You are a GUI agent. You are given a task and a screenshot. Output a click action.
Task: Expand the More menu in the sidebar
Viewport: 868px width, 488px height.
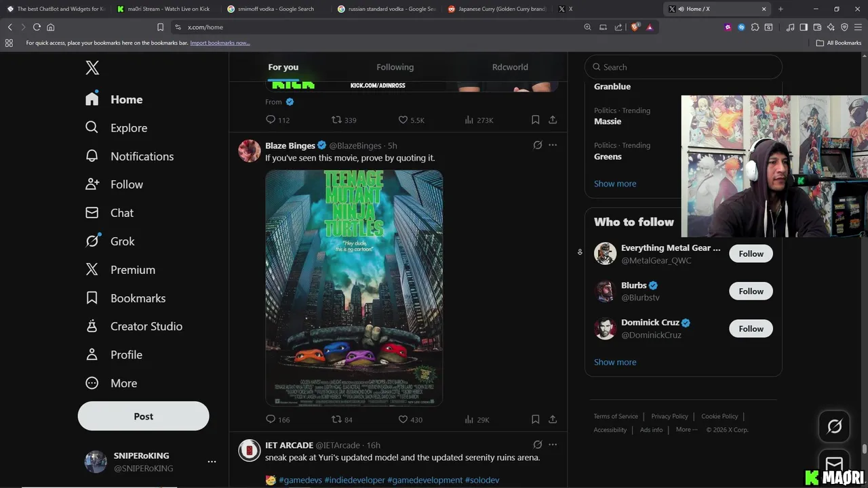[x=111, y=384]
